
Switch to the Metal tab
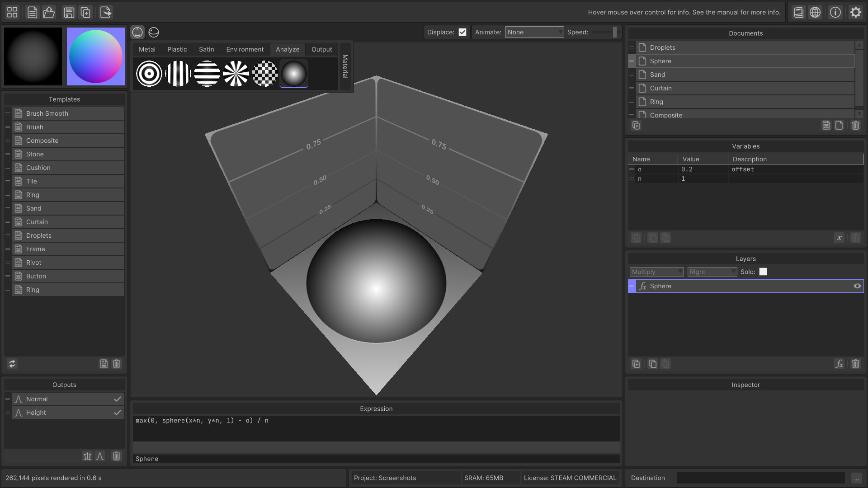[x=147, y=49]
